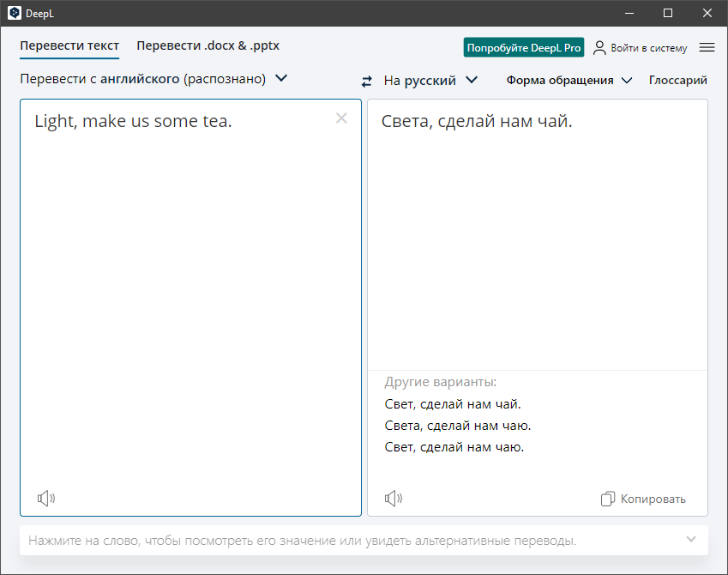The height and width of the screenshot is (575, 728).
Task: Click the copy icon next to Копировать
Action: click(x=608, y=499)
